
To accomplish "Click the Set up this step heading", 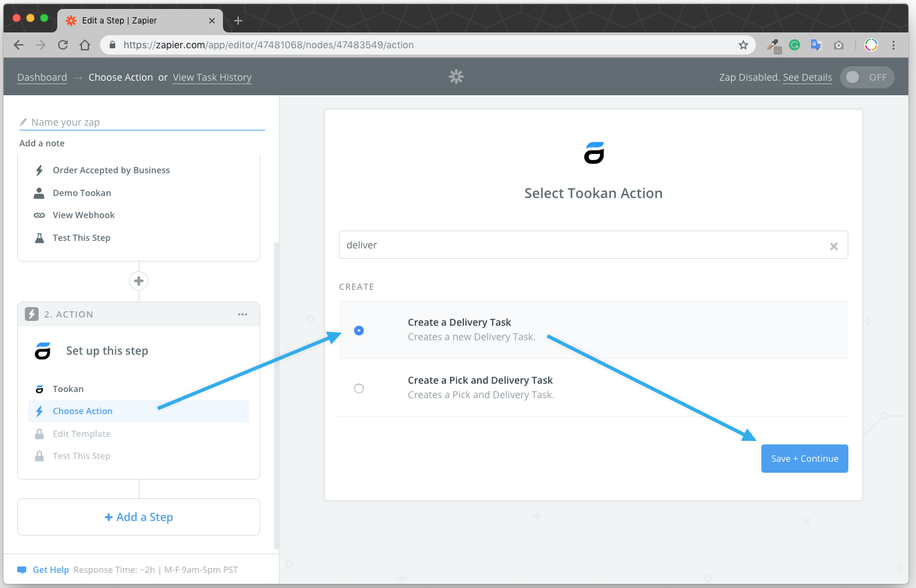I will [x=107, y=351].
